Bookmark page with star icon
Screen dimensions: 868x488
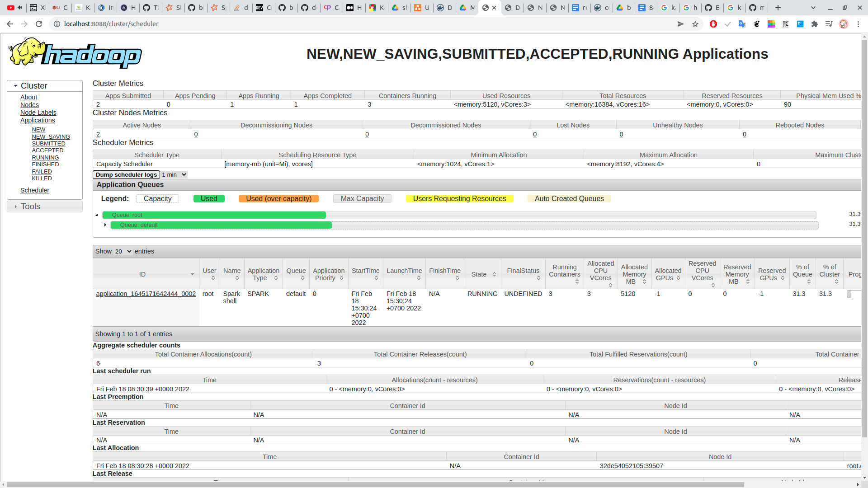695,24
